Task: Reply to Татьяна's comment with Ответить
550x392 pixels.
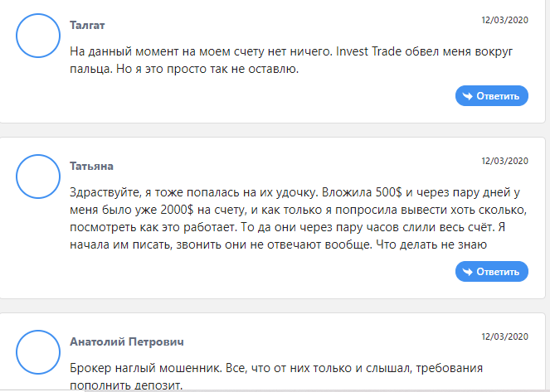Action: pos(492,272)
